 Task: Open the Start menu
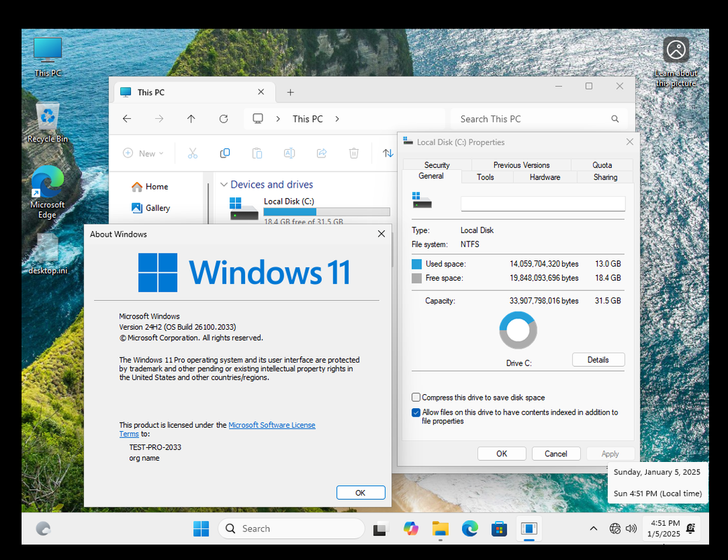201,528
